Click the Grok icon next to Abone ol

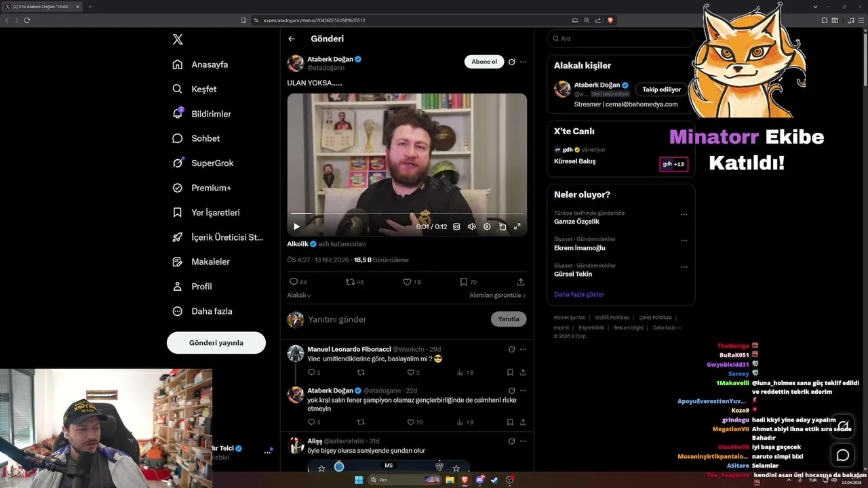(512, 62)
